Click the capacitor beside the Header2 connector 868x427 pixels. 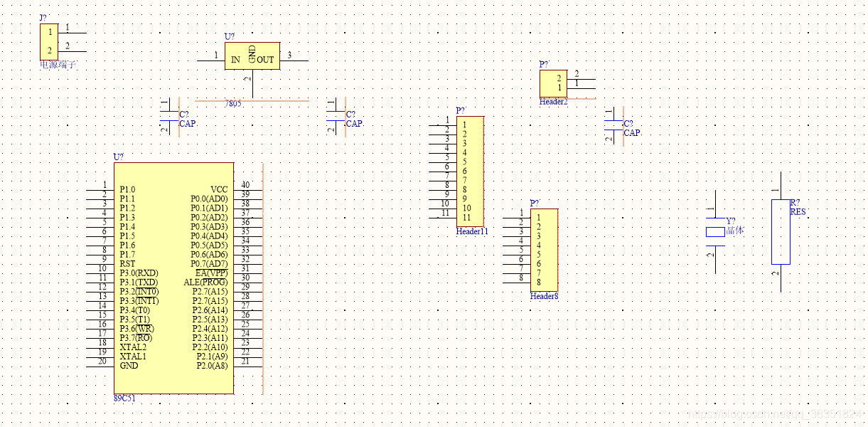(x=613, y=125)
